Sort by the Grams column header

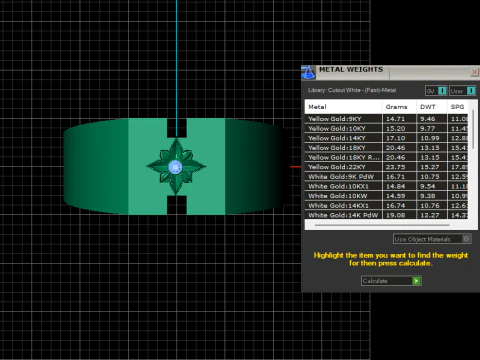tap(399, 107)
